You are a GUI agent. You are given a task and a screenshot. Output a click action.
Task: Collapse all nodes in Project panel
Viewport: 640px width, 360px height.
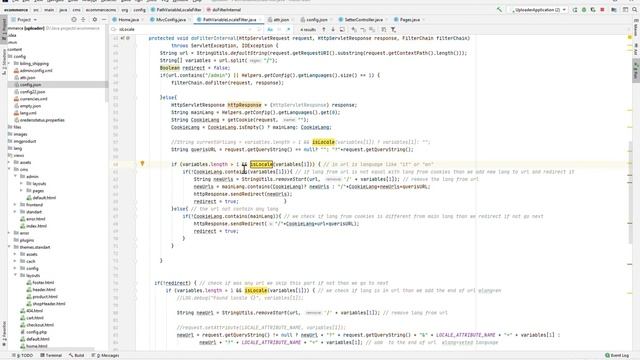(83, 19)
